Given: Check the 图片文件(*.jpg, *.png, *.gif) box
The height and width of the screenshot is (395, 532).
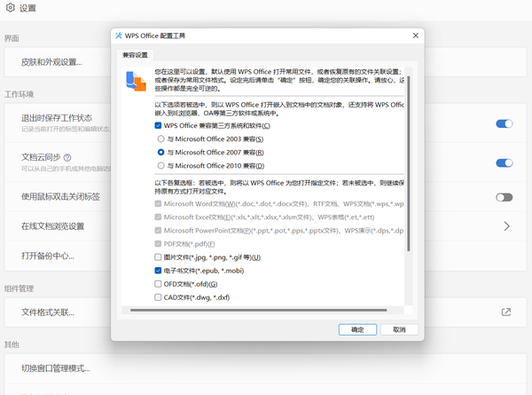Looking at the screenshot, I should (x=158, y=257).
